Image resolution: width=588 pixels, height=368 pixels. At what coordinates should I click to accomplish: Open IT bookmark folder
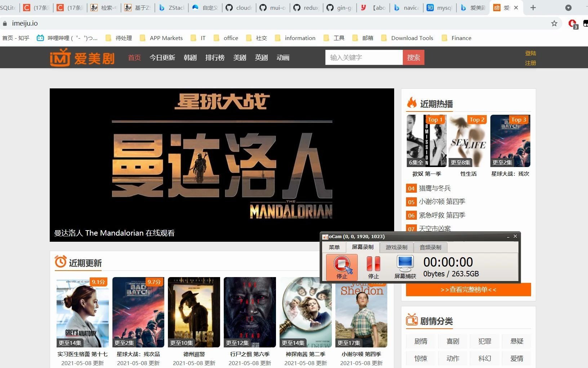point(198,38)
